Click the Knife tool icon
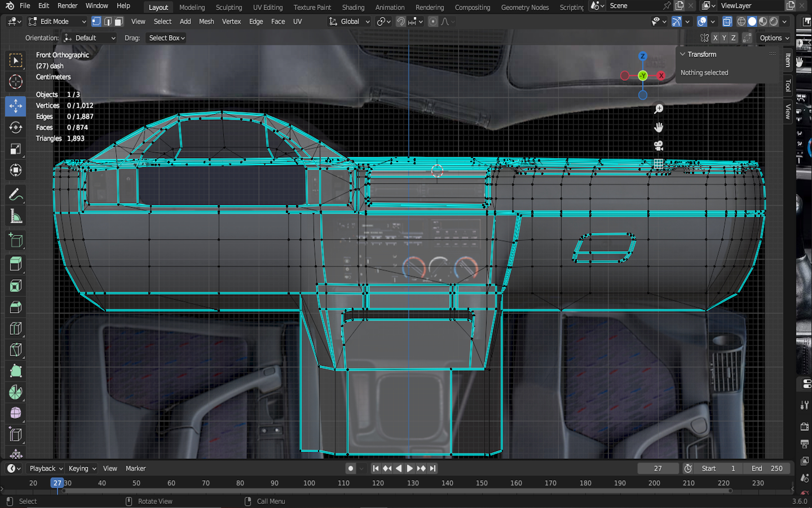The height and width of the screenshot is (508, 812). 16,350
